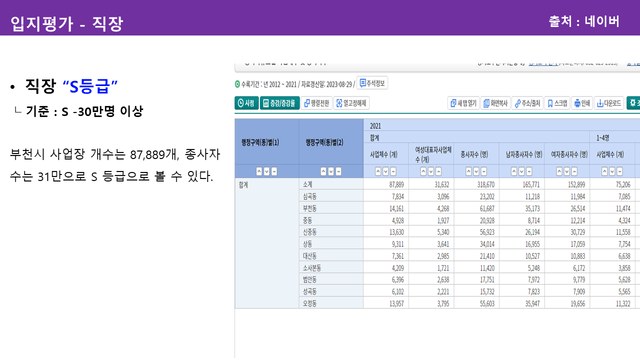Select the 부천동 row label

309,208
